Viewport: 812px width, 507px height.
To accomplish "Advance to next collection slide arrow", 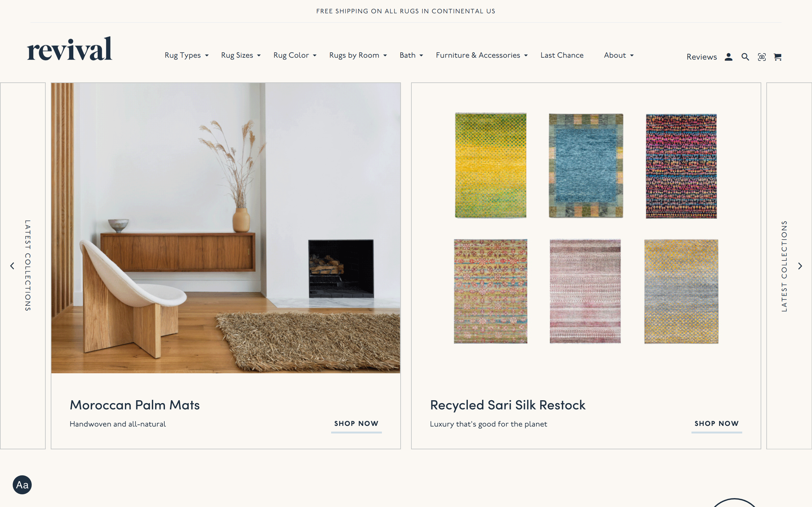I will point(800,266).
